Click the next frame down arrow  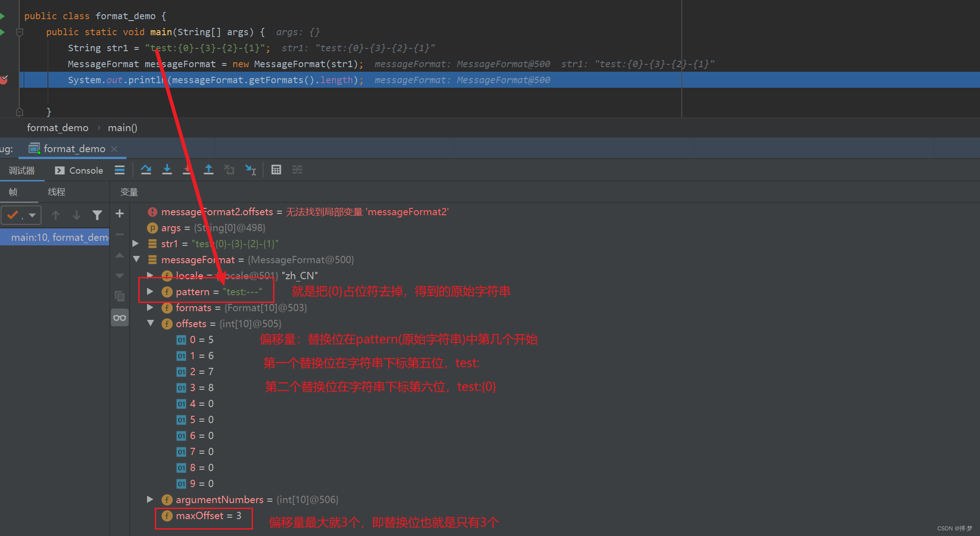(x=77, y=215)
